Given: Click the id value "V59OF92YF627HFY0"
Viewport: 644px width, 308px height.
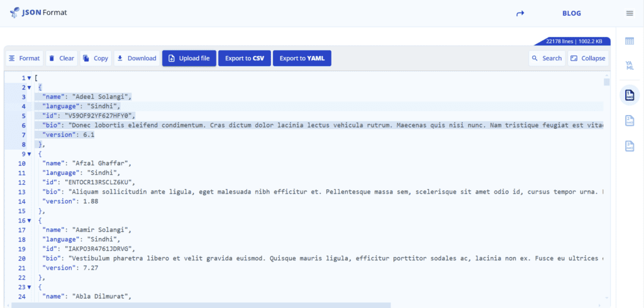Looking at the screenshot, I should coord(98,116).
